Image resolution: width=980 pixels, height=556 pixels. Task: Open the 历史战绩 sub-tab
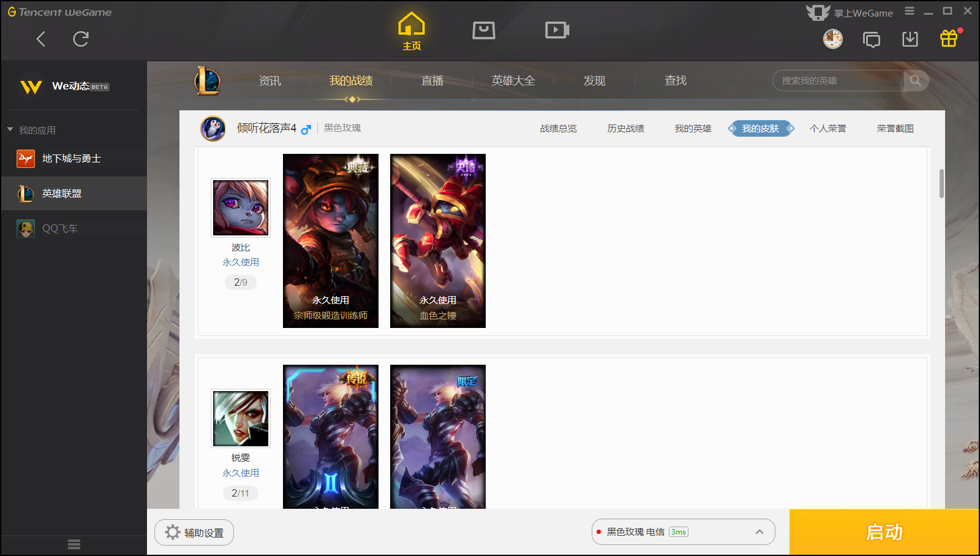pos(626,129)
